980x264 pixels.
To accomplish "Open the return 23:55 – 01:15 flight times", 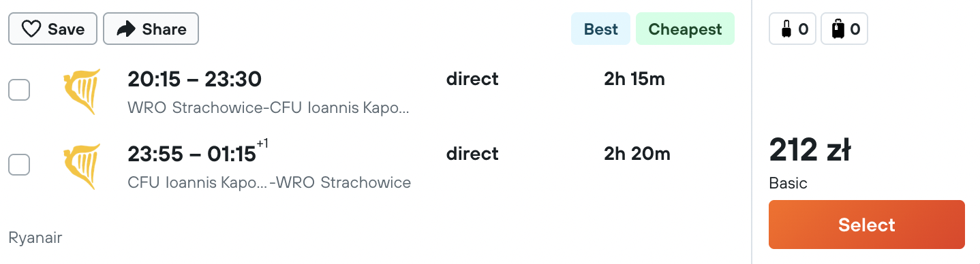I will click(192, 154).
